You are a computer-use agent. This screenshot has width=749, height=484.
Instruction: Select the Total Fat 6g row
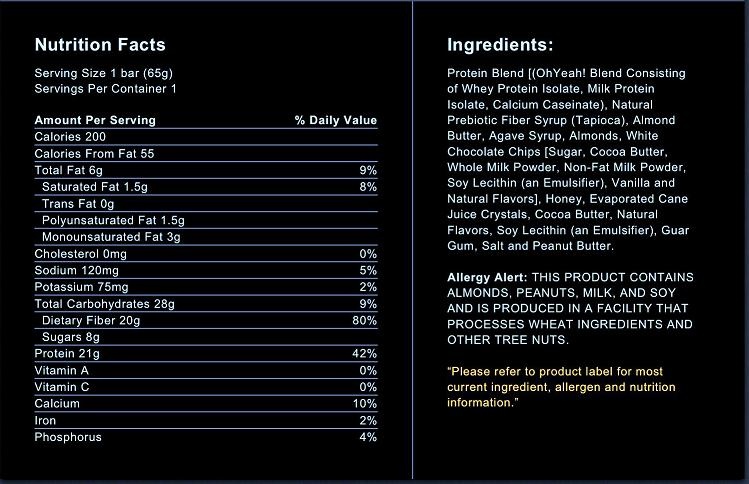coord(206,170)
